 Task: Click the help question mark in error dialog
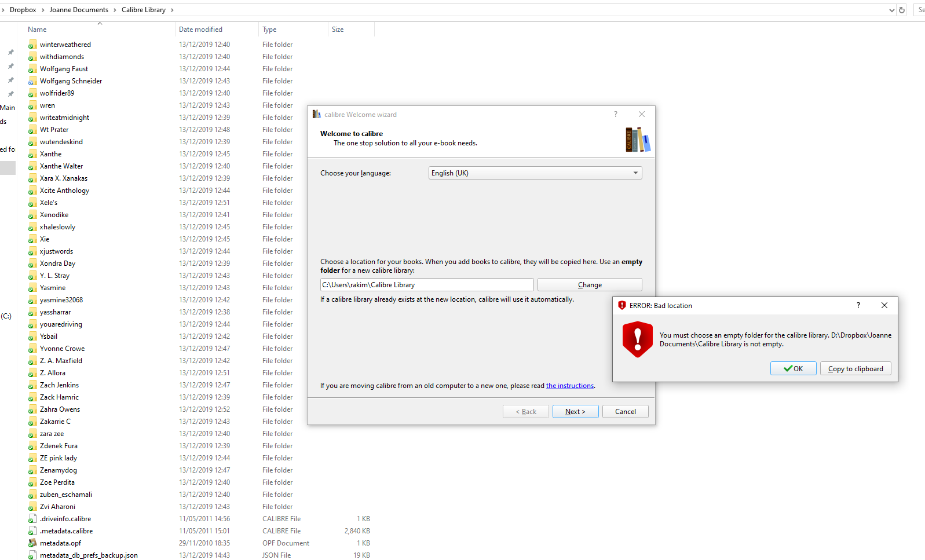[858, 305]
